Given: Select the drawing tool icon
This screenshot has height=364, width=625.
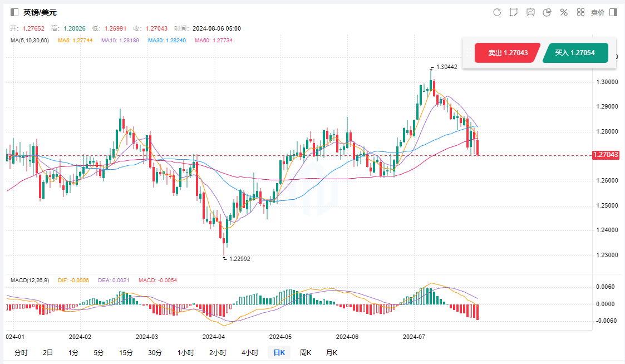Looking at the screenshot, I should pyautogui.click(x=514, y=12).
